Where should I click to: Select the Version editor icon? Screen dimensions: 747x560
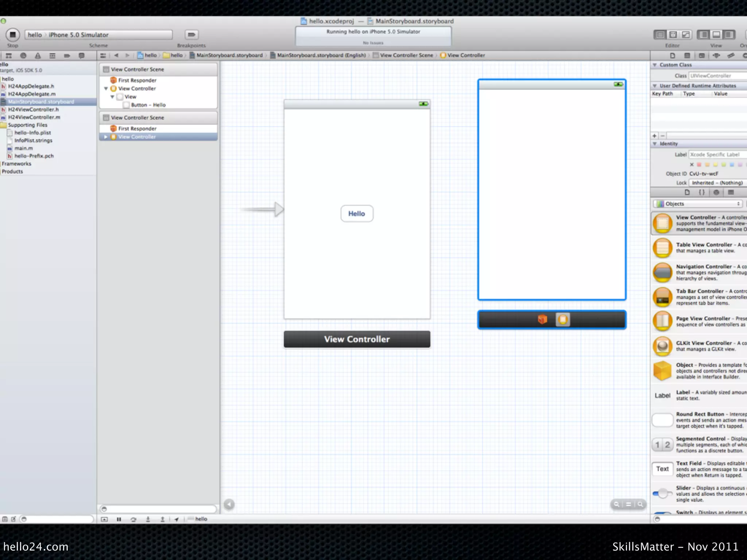coord(686,35)
